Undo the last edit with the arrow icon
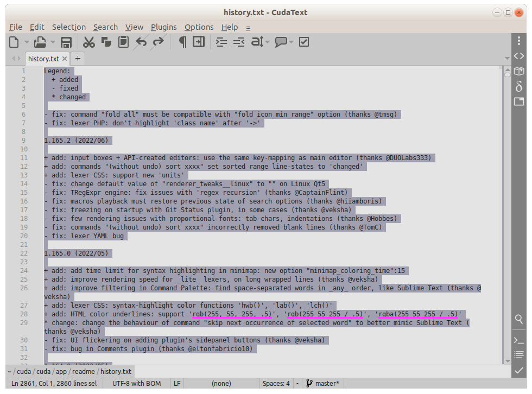This screenshot has height=394, width=532. [140, 41]
